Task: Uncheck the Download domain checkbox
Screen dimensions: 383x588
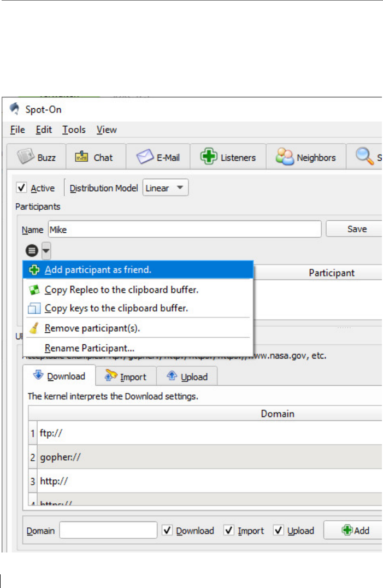Action: coord(167,530)
